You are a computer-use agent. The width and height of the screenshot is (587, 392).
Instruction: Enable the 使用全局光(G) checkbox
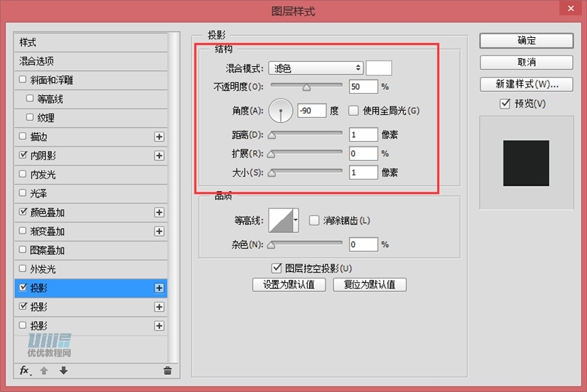click(x=354, y=111)
